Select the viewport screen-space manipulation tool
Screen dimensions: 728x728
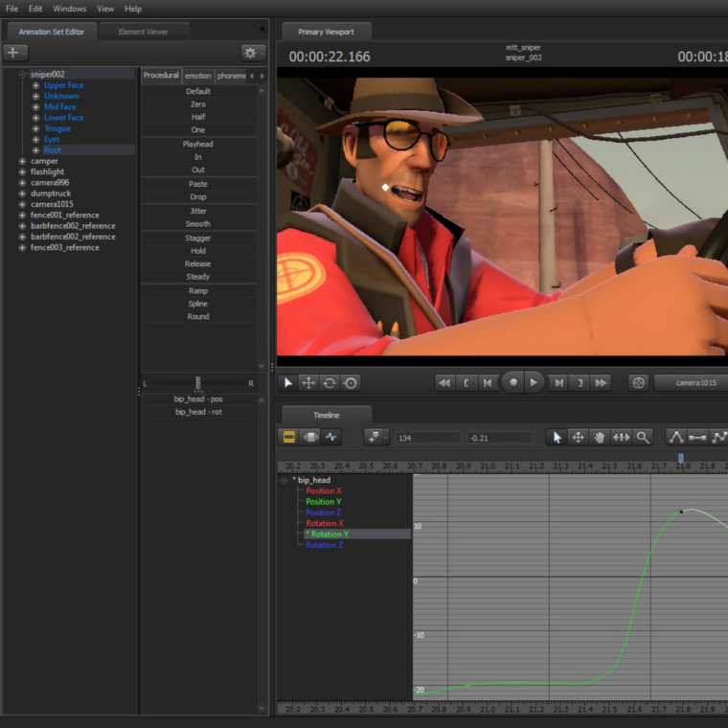(x=351, y=383)
